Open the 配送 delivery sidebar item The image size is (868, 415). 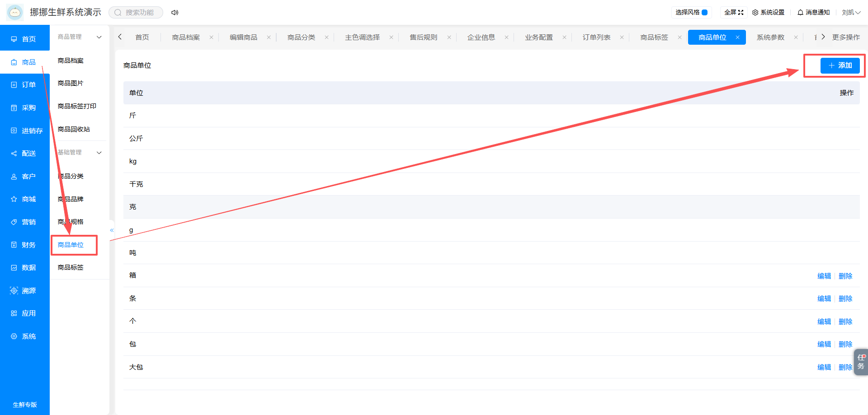pyautogui.click(x=24, y=154)
